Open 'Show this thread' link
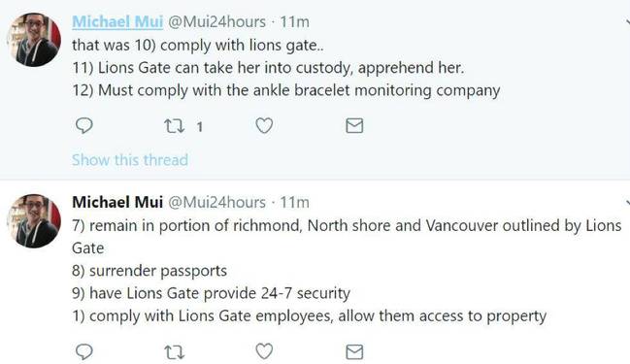This screenshot has width=630, height=364. pyautogui.click(x=130, y=160)
